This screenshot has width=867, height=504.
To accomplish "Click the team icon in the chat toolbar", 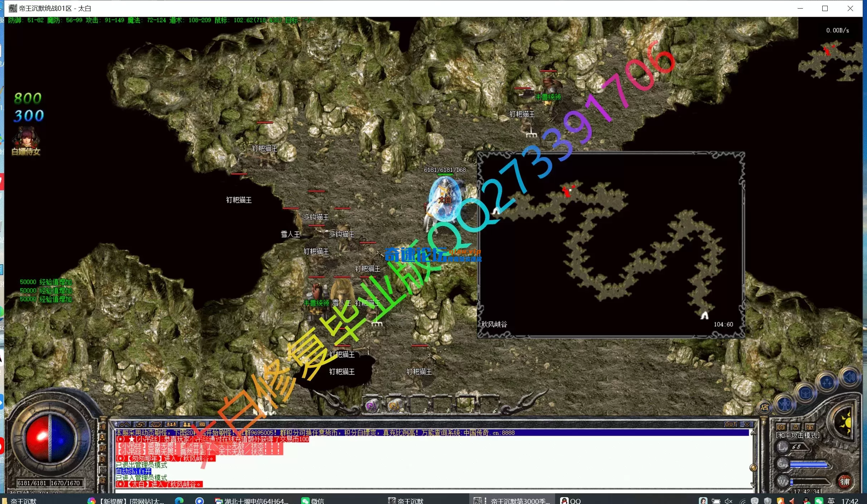I will [171, 424].
